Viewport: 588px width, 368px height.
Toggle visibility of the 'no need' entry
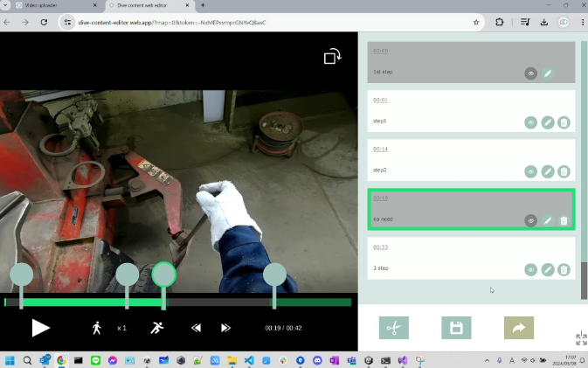(530, 221)
